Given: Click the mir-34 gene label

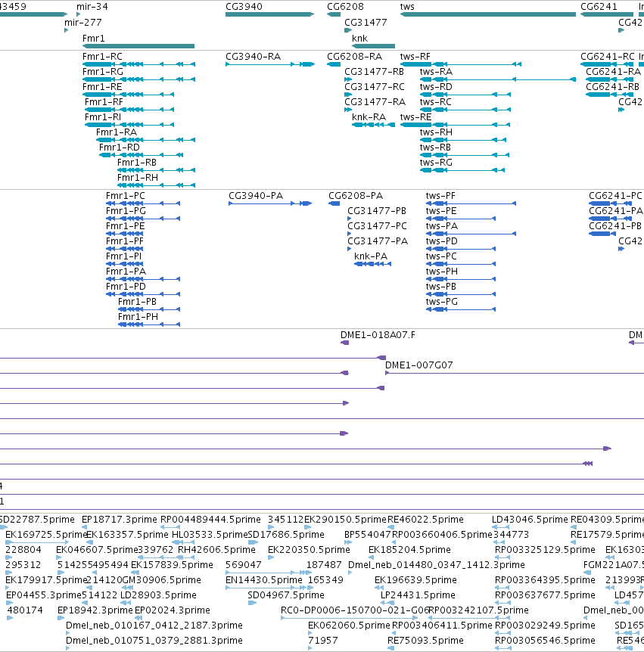Looking at the screenshot, I should pos(92,7).
